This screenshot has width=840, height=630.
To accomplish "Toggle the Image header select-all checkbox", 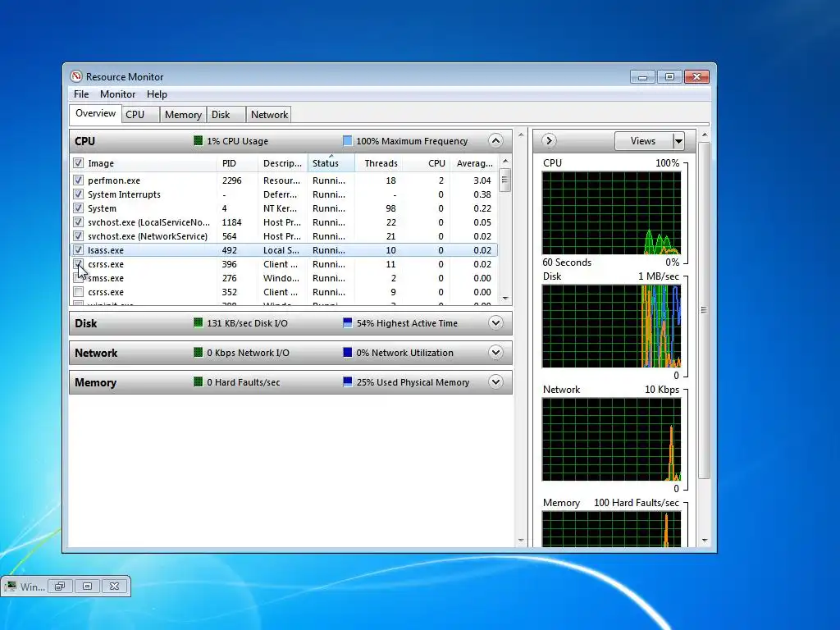I will coord(78,163).
